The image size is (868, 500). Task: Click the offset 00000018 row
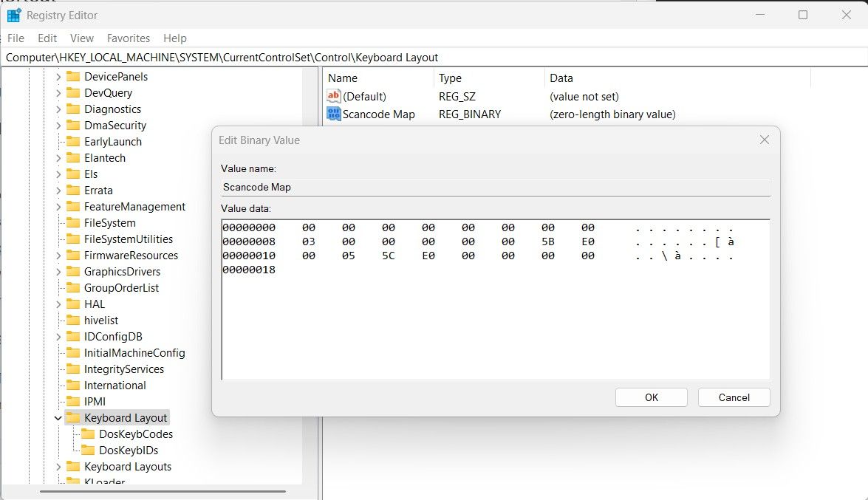coord(249,270)
